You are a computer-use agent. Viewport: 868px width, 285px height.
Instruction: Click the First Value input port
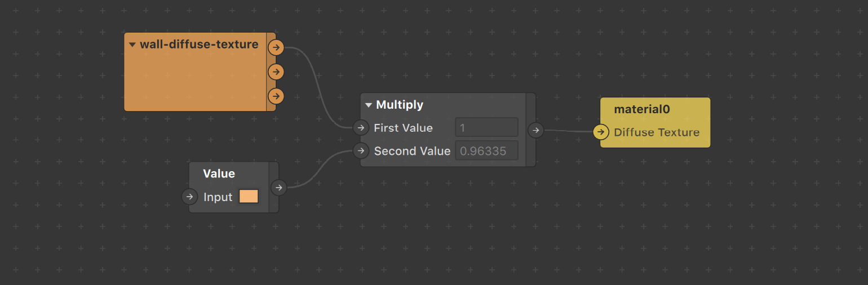pyautogui.click(x=361, y=128)
